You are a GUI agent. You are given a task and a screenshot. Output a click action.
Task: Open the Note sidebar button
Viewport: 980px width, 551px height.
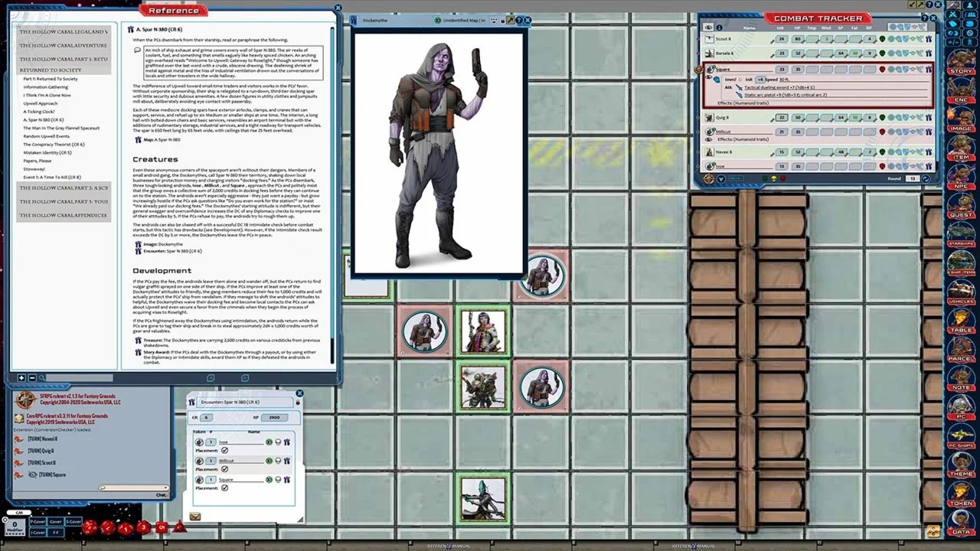tap(961, 377)
